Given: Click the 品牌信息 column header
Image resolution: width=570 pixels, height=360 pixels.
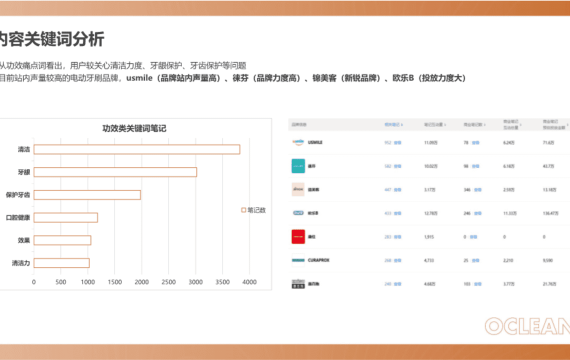Looking at the screenshot, I should 299,125.
